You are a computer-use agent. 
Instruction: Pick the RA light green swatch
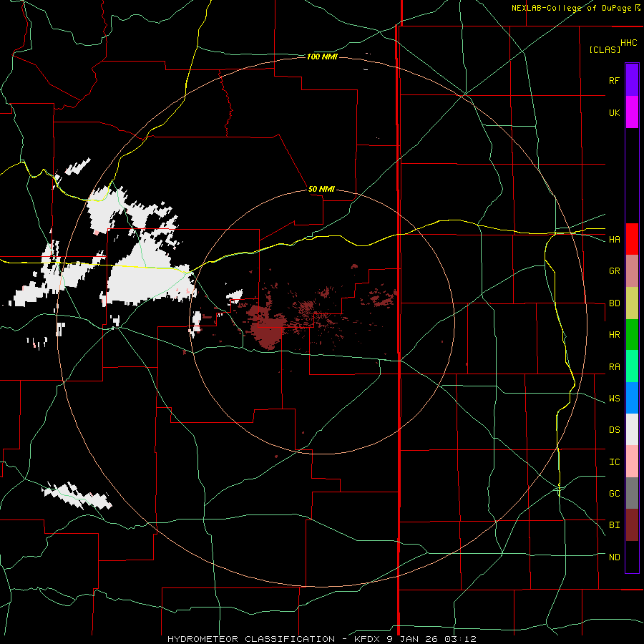632,366
